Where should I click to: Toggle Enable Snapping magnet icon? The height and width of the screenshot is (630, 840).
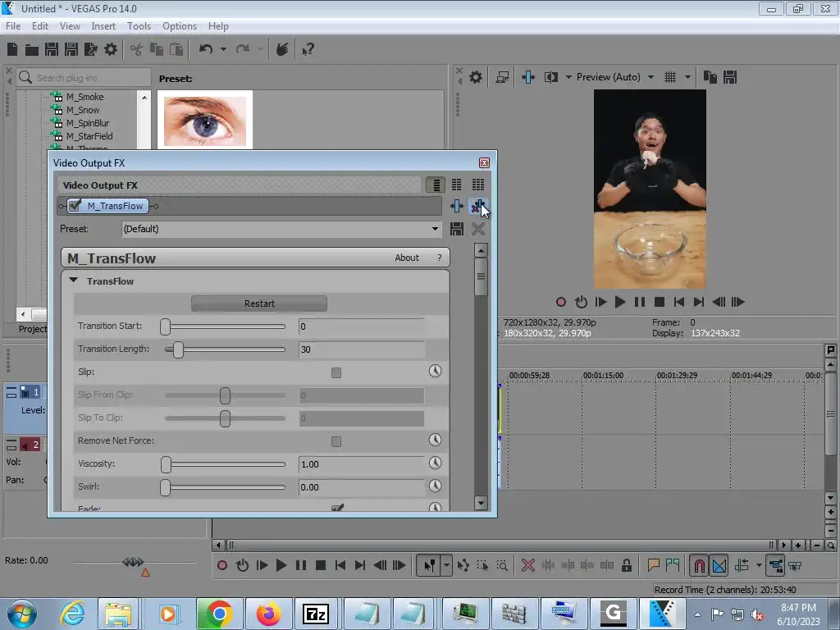pyautogui.click(x=699, y=565)
